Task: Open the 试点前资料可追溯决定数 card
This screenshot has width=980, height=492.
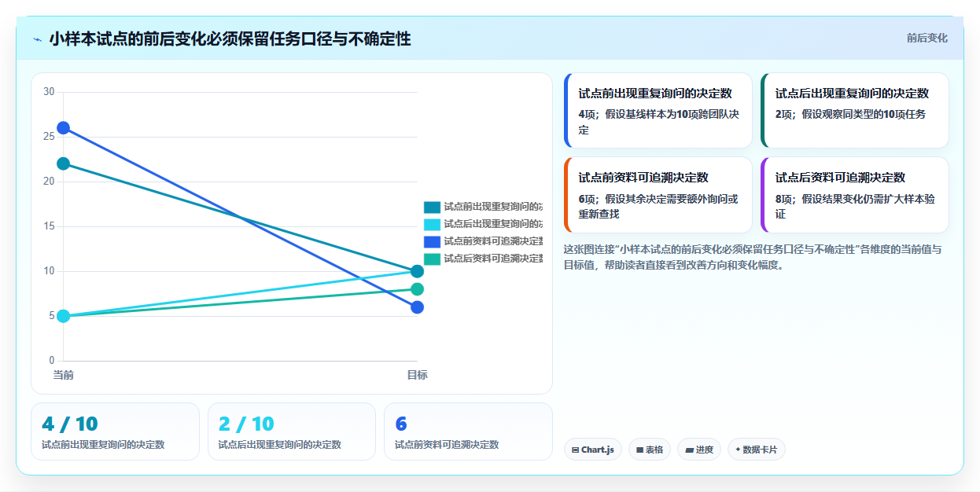Action: [x=658, y=195]
